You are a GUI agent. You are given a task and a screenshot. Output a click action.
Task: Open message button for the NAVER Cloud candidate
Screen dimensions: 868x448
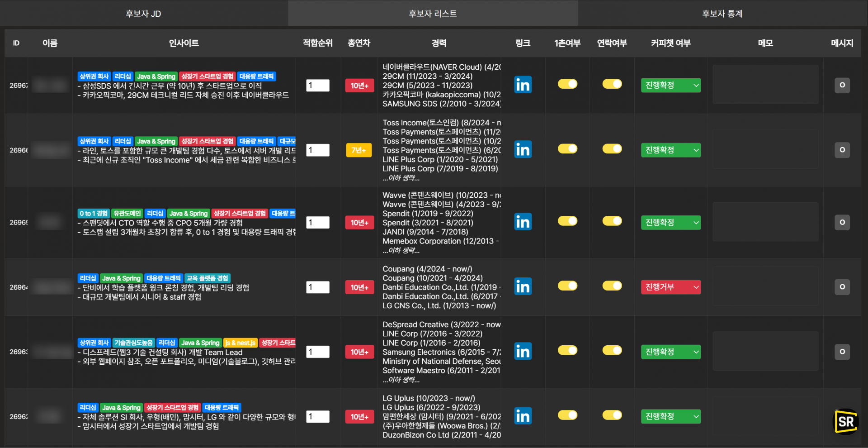[x=842, y=85]
